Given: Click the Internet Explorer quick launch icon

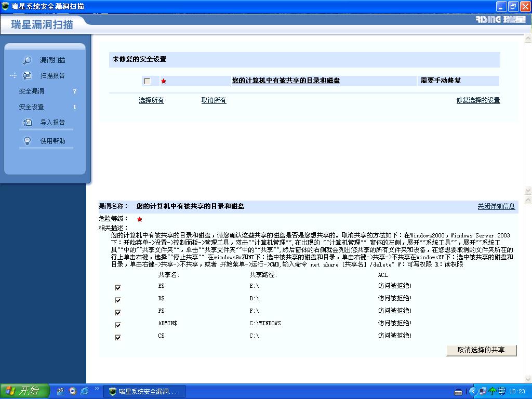Looking at the screenshot, I should click(84, 391).
